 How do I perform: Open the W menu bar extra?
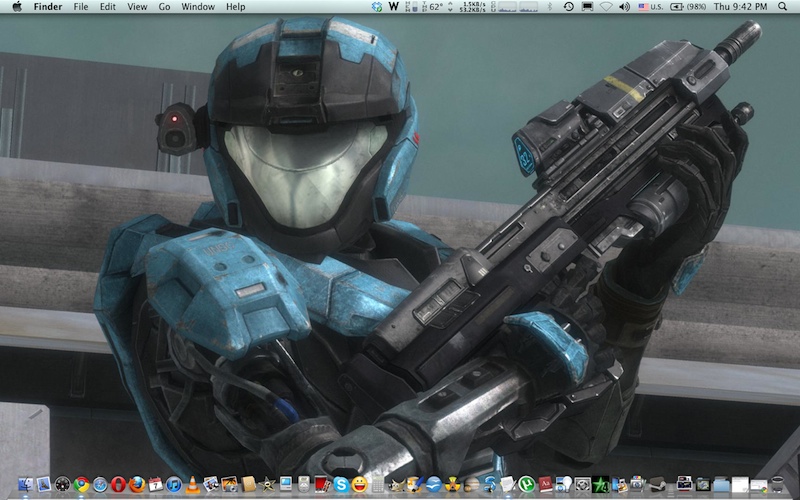coord(393,7)
